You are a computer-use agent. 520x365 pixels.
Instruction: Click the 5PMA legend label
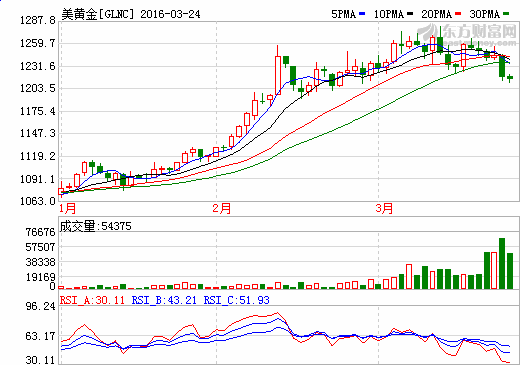(343, 14)
